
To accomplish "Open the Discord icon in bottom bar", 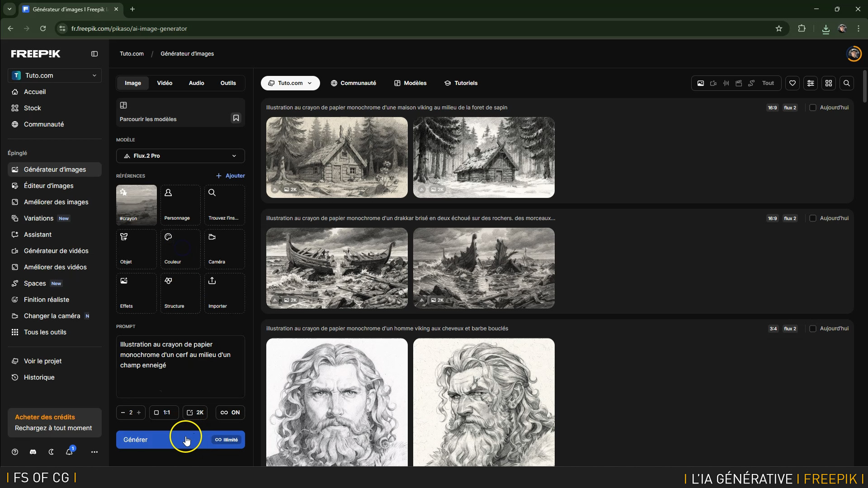I will [x=33, y=452].
